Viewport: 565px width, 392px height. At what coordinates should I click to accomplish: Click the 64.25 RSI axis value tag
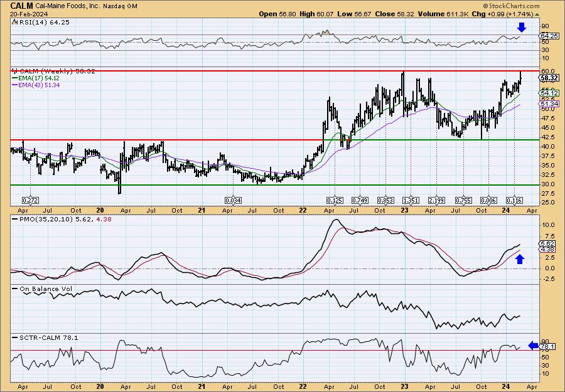[x=549, y=36]
